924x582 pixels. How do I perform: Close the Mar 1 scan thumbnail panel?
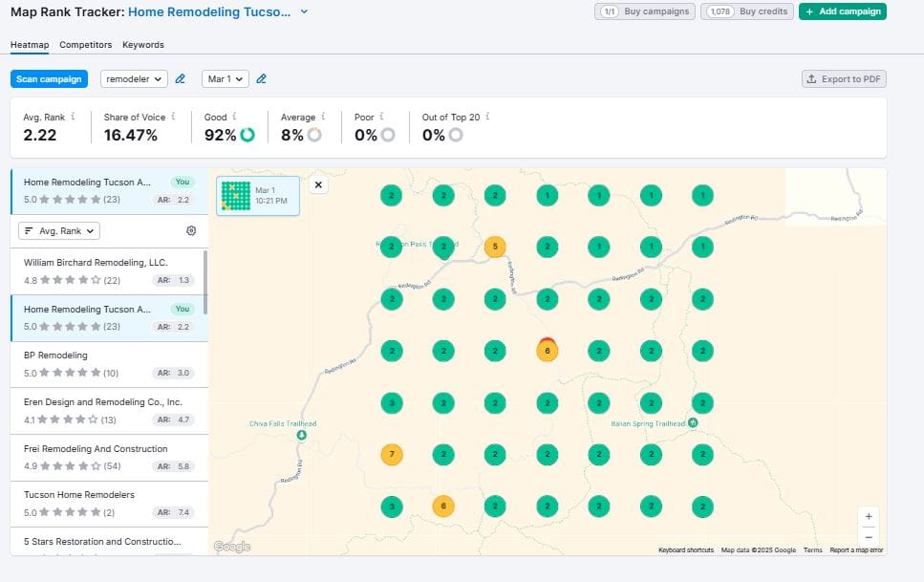coord(318,184)
